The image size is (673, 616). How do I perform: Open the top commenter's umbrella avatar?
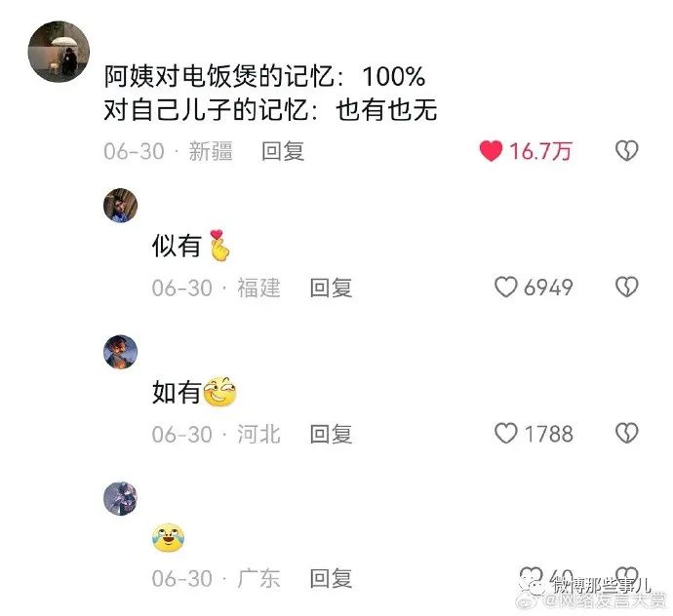click(x=59, y=52)
